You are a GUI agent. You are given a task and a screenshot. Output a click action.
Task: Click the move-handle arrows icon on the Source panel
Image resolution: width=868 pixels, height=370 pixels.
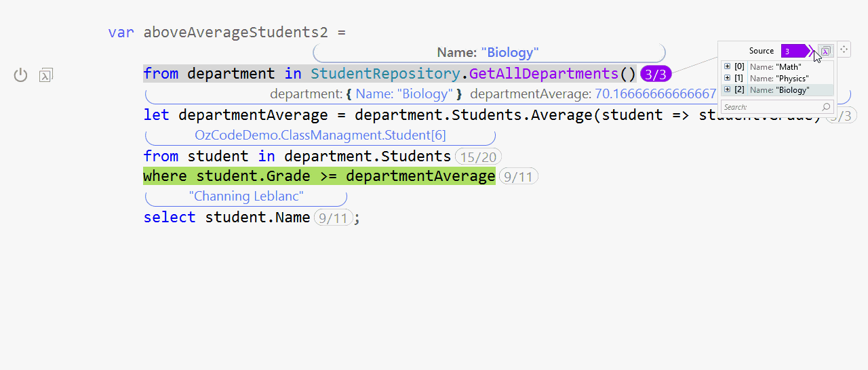[x=844, y=49]
